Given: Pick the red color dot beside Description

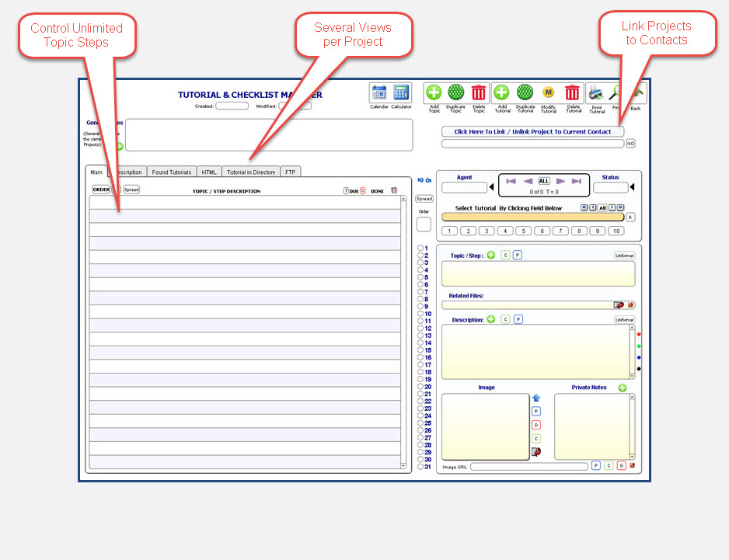Looking at the screenshot, I should coord(639,334).
